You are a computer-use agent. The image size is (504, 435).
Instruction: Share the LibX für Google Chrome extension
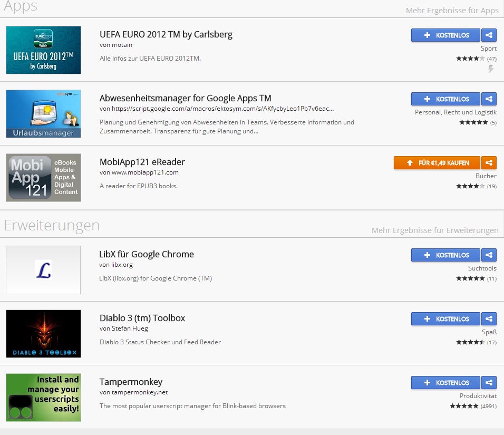[x=489, y=255]
